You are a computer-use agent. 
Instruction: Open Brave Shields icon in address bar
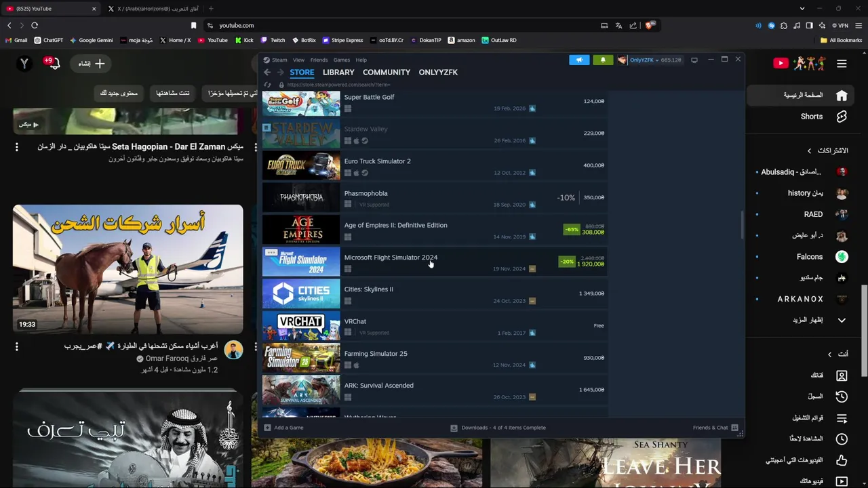pos(649,25)
